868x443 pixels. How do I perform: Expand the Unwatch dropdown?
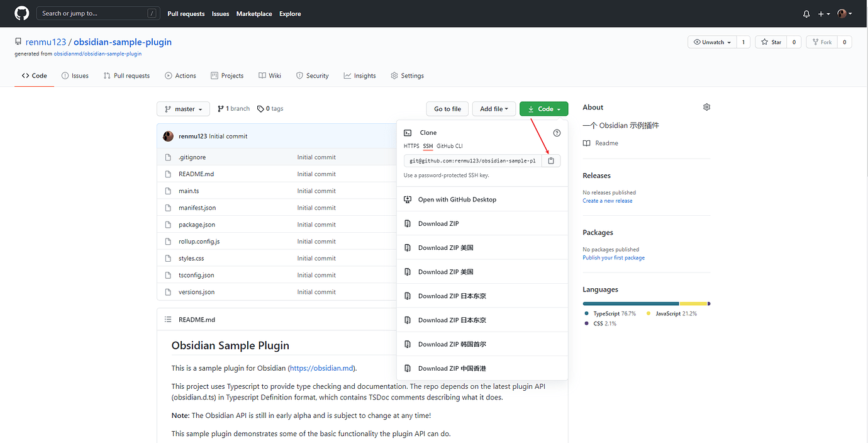711,42
